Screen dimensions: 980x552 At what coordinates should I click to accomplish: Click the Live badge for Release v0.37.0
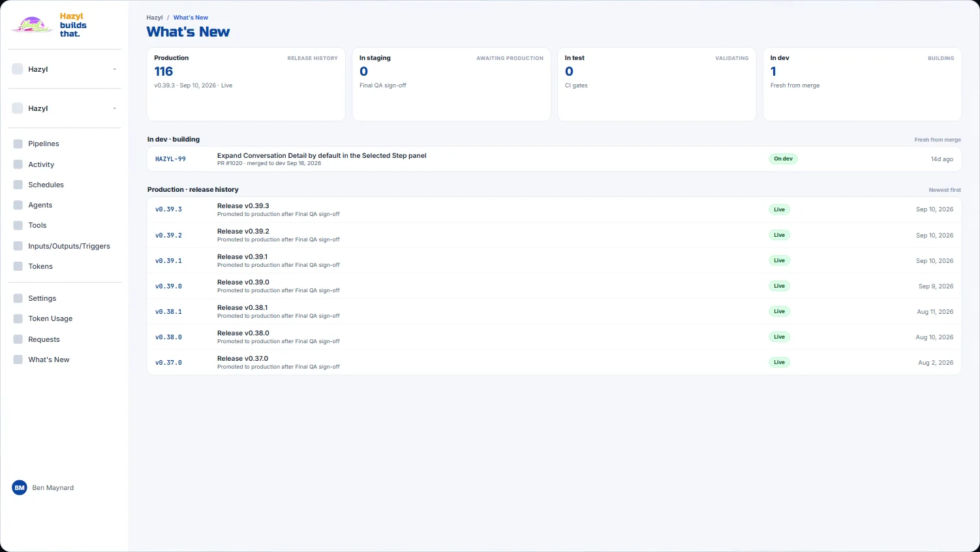pos(779,362)
